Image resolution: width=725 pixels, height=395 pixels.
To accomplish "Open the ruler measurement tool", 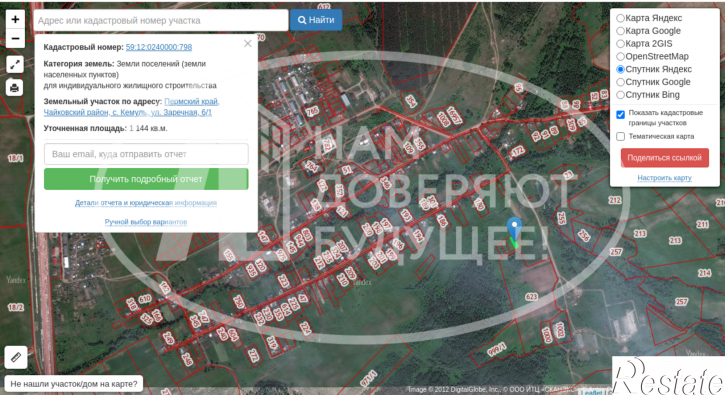I will [x=16, y=357].
